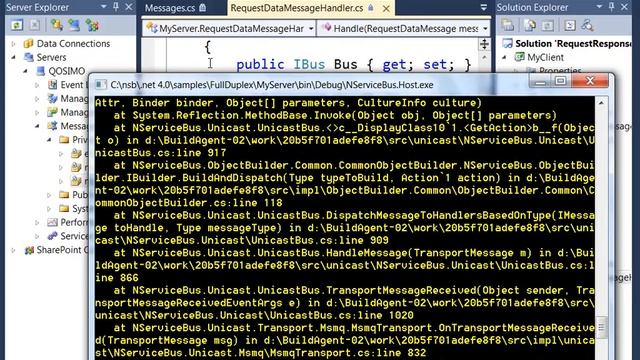Click the Solution Explorer Properties toolbar icon

coord(508,26)
